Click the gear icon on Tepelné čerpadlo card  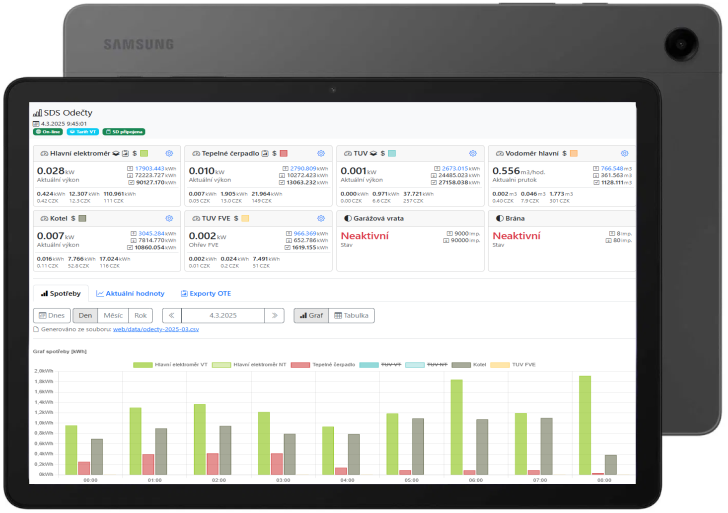320,154
